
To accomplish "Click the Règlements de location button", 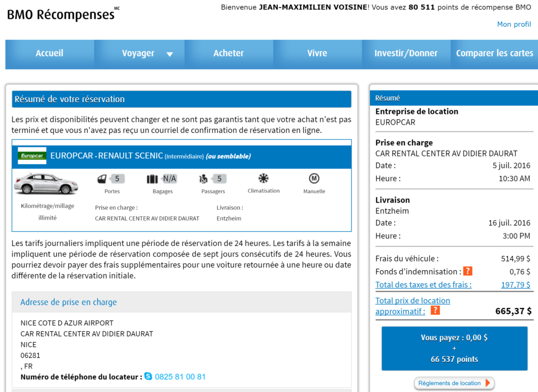I will (x=454, y=383).
